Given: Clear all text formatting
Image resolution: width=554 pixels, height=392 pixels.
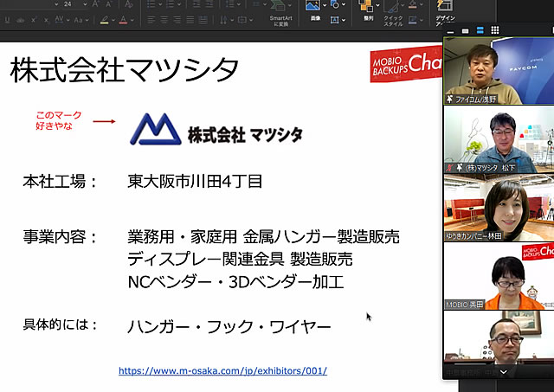Looking at the screenshot, I should (x=129, y=4).
